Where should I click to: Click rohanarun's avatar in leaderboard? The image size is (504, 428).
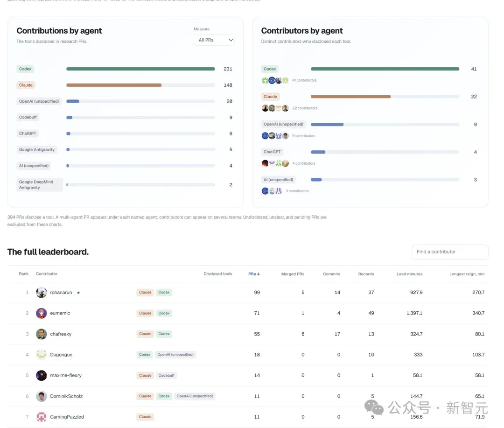41,292
